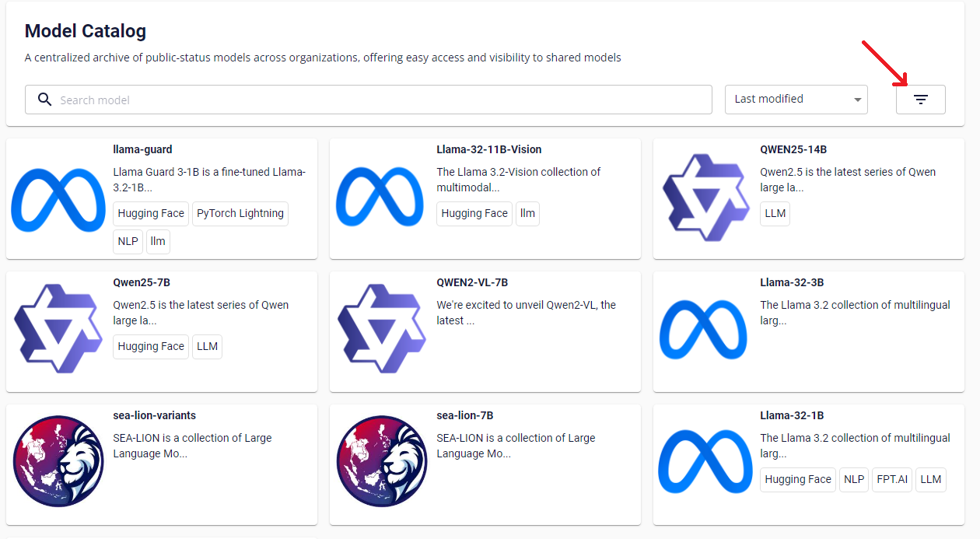Click the LLM tag on the QWEN25-14B card
The height and width of the screenshot is (539, 980).
pyautogui.click(x=775, y=214)
